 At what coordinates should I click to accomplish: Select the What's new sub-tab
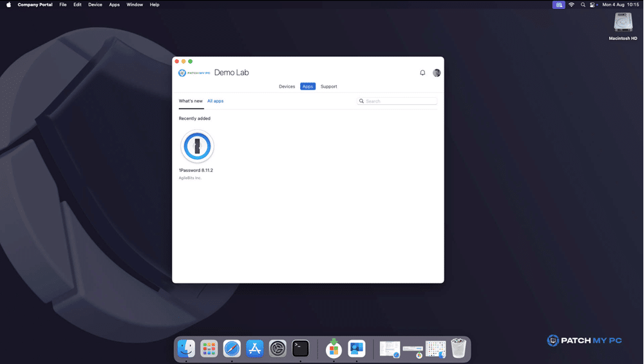click(191, 101)
